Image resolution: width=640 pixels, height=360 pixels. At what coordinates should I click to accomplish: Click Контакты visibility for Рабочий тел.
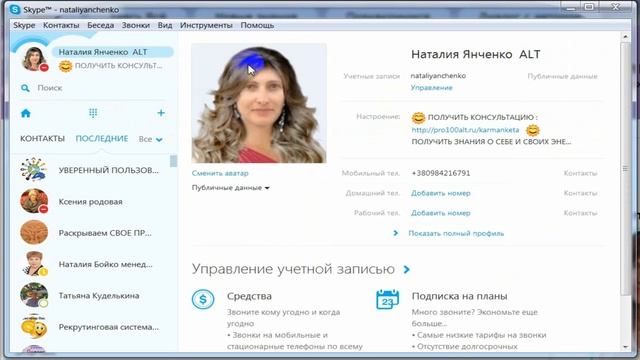coord(580,213)
